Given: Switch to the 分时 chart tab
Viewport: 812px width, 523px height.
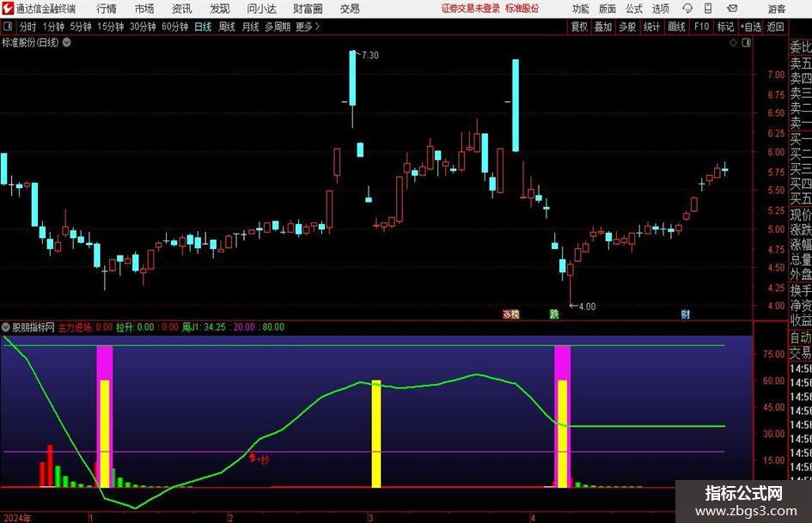Looking at the screenshot, I should click(27, 27).
